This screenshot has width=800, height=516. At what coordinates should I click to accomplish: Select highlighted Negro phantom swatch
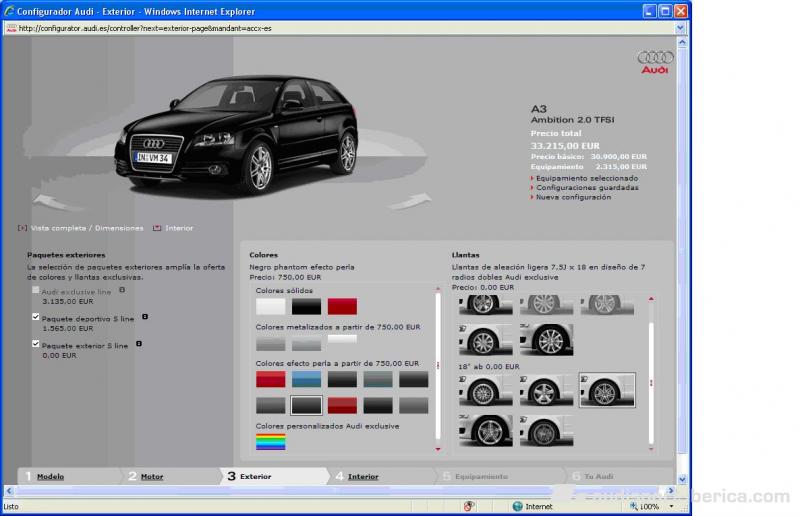[x=306, y=405]
